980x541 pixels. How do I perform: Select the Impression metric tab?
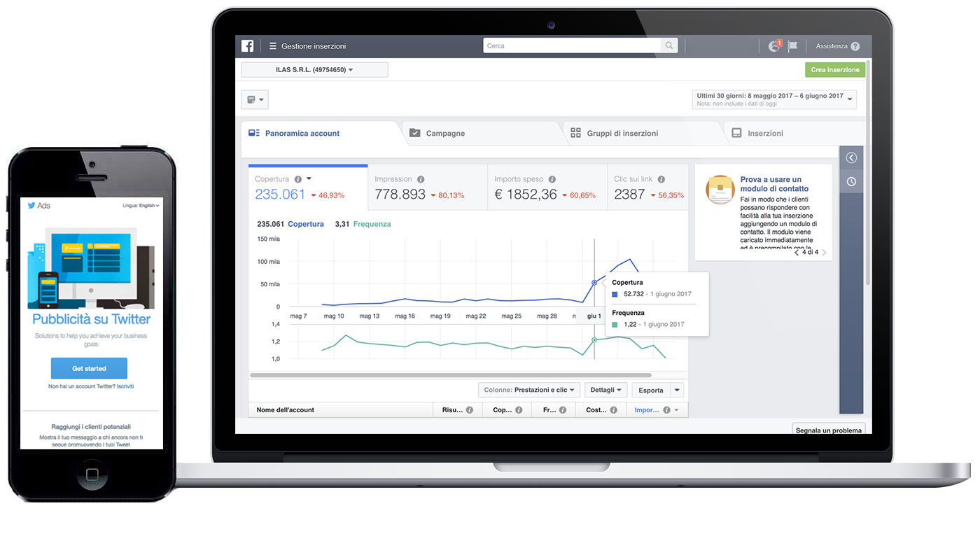coord(427,188)
